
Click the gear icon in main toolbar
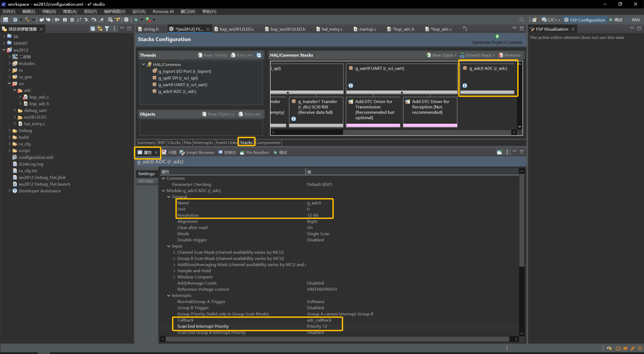[x=126, y=20]
